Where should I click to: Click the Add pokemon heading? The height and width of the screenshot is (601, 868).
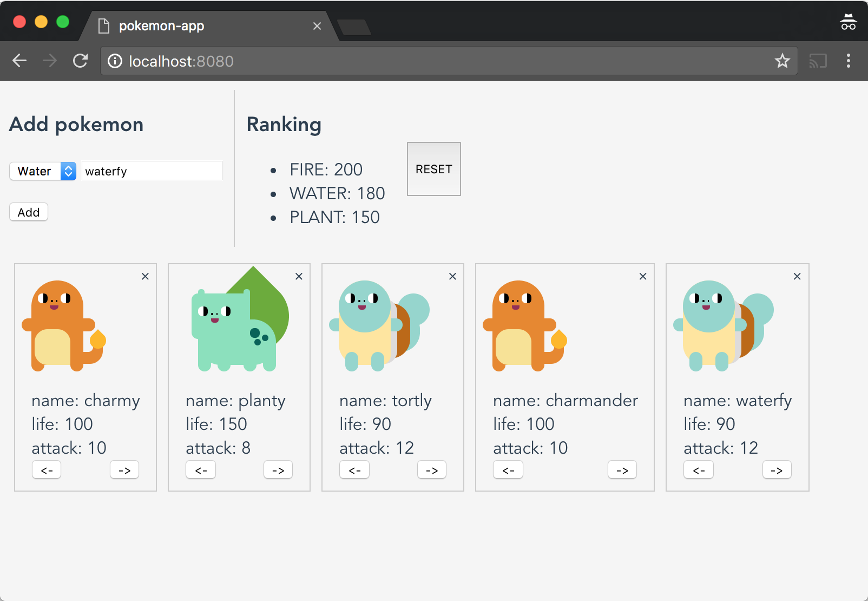(x=76, y=125)
